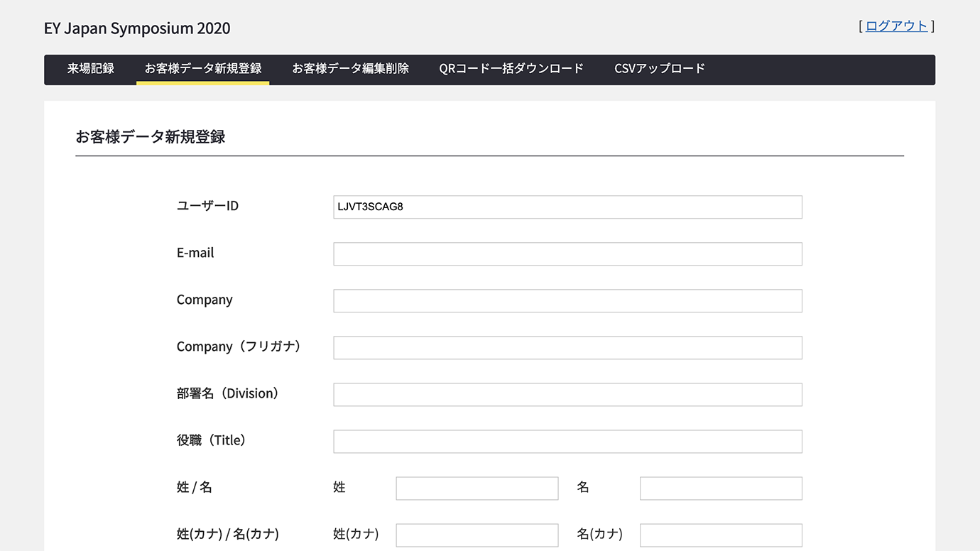The height and width of the screenshot is (551, 980).
Task: Click the 役職（Title）label
Action: tap(212, 440)
